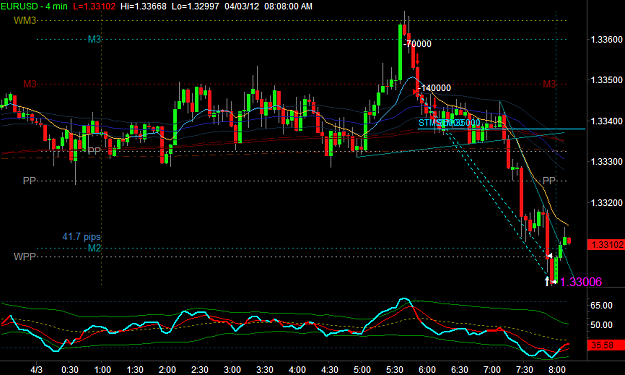This screenshot has width=625, height=375.
Task: Click the 4:30 time axis label
Action: click(330, 370)
